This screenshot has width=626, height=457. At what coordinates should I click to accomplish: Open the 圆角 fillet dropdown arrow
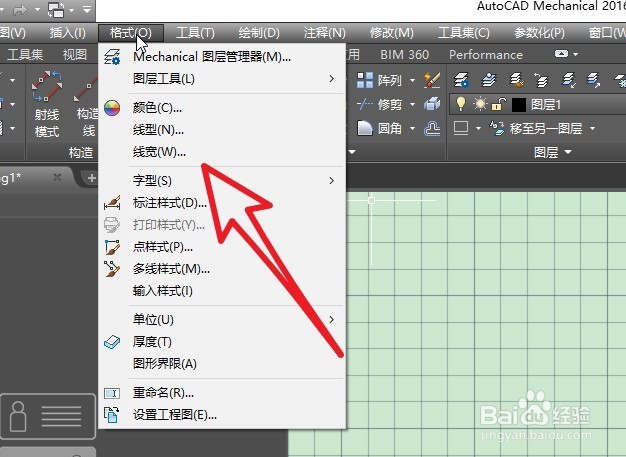click(x=412, y=129)
